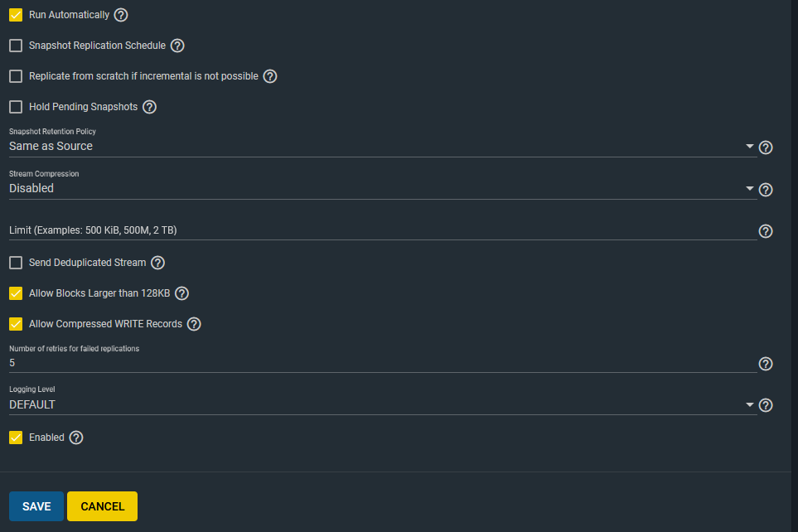View help for replication retries number
The image size is (798, 532).
click(x=766, y=364)
